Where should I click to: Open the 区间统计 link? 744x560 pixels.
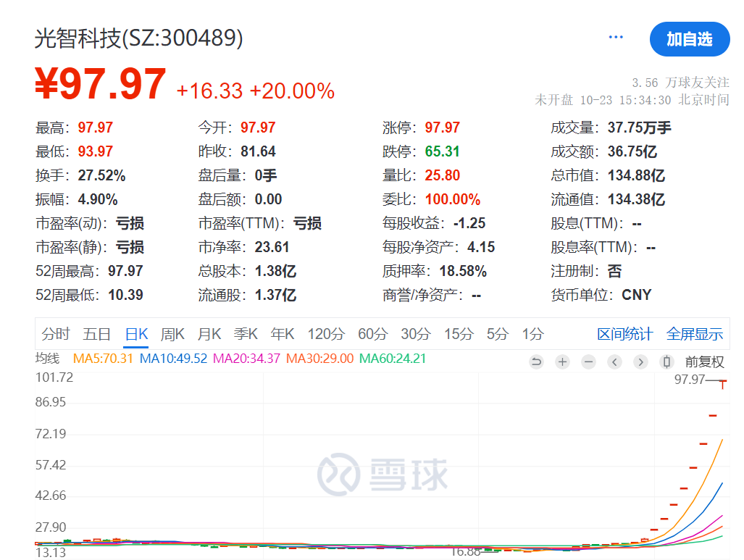click(x=625, y=334)
